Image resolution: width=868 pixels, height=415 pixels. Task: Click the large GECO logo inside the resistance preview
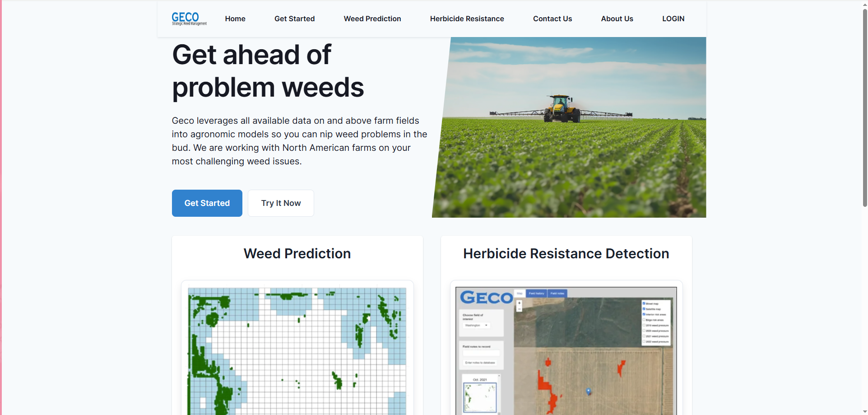tap(486, 298)
